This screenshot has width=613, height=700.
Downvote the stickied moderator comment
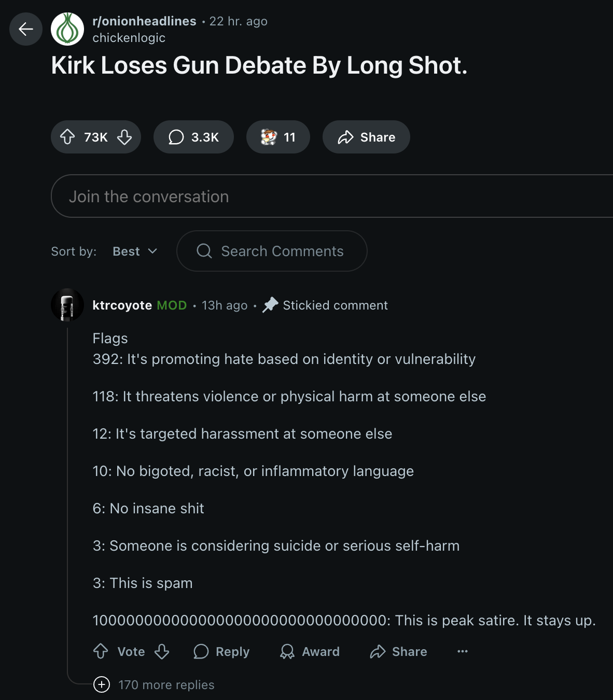[162, 651]
